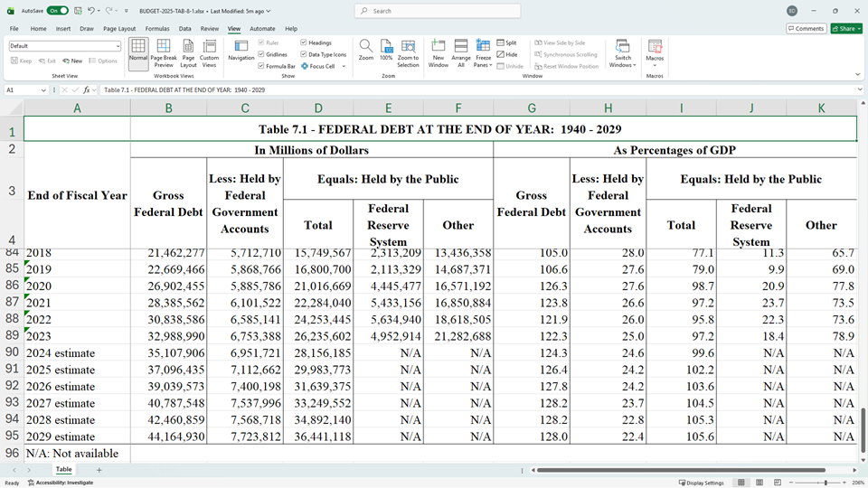Image resolution: width=868 pixels, height=488 pixels.
Task: Open the Comments button
Action: coord(807,29)
